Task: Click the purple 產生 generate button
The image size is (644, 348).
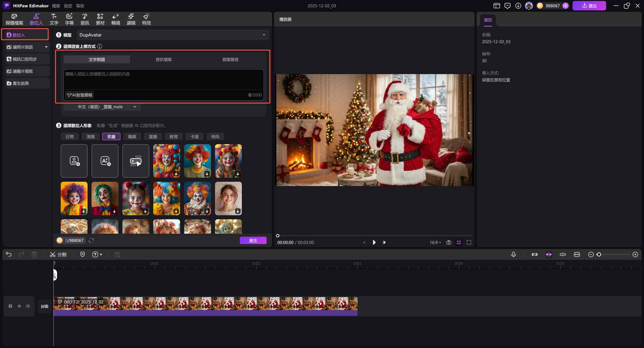Action: point(253,240)
